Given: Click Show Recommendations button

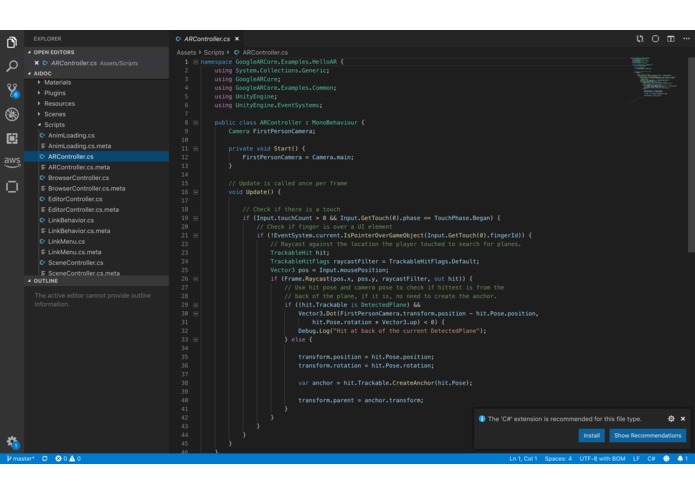Looking at the screenshot, I should (x=648, y=436).
